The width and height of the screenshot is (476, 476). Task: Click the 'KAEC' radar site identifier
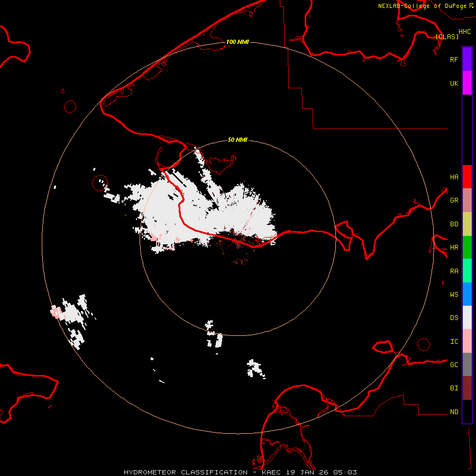[x=271, y=472]
